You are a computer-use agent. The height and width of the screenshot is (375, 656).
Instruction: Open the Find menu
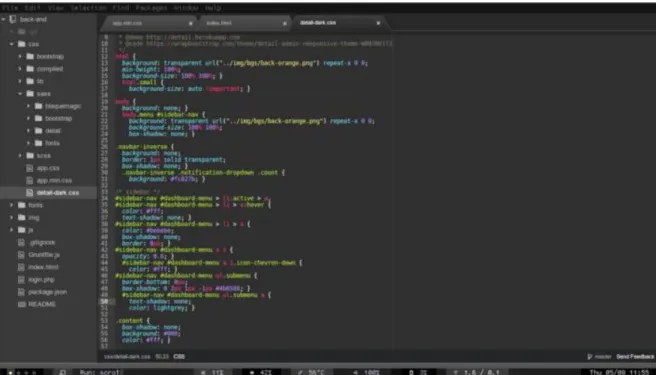pyautogui.click(x=120, y=8)
